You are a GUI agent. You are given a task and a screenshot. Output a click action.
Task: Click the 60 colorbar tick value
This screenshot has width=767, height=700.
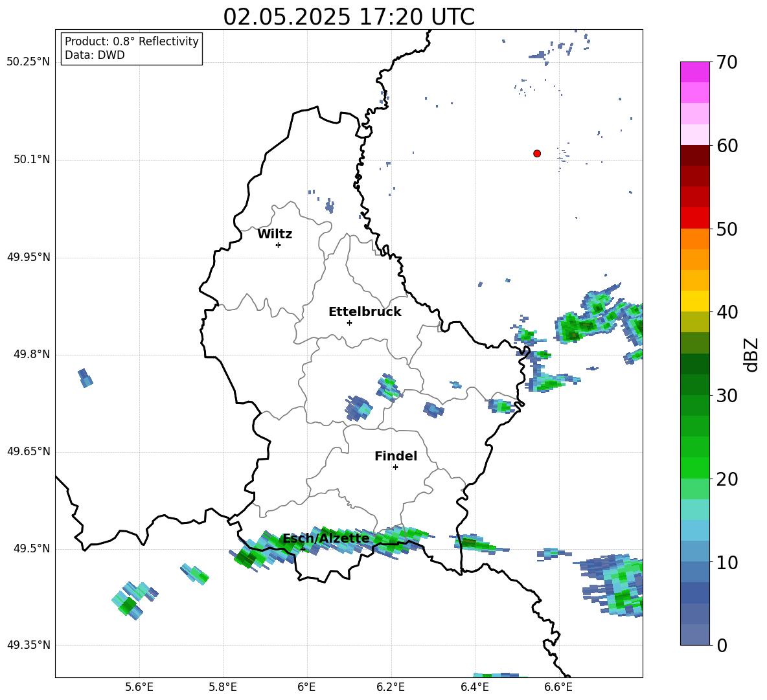pyautogui.click(x=727, y=146)
